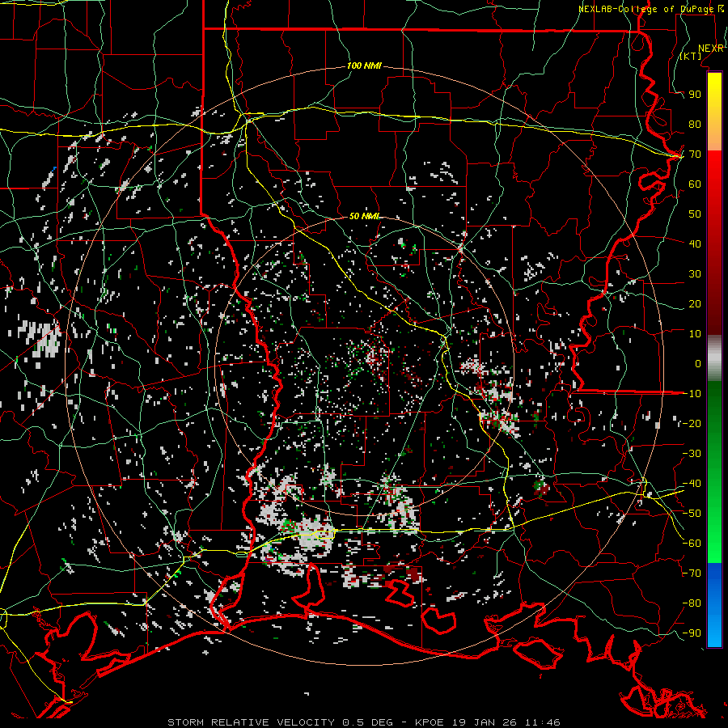Click the -90 value on velocity scale
Image resolution: width=728 pixels, height=728 pixels.
click(692, 633)
